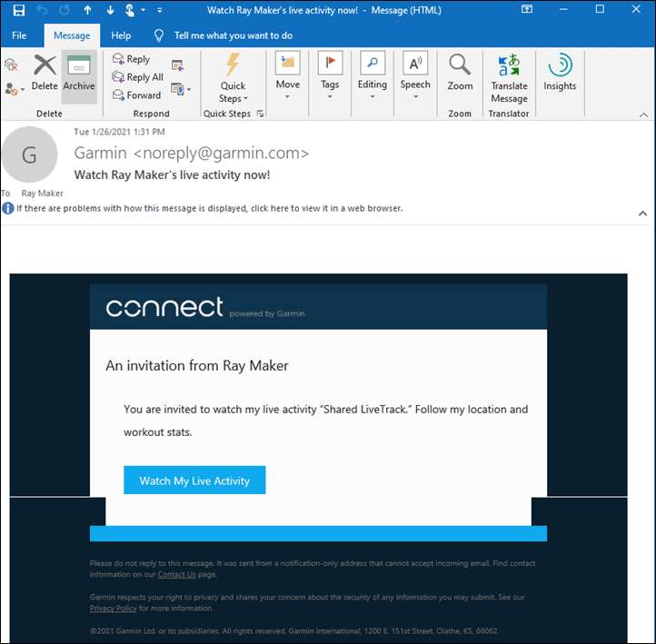Open the Quick Steps gallery
This screenshot has width=656, height=644.
coord(233,78)
